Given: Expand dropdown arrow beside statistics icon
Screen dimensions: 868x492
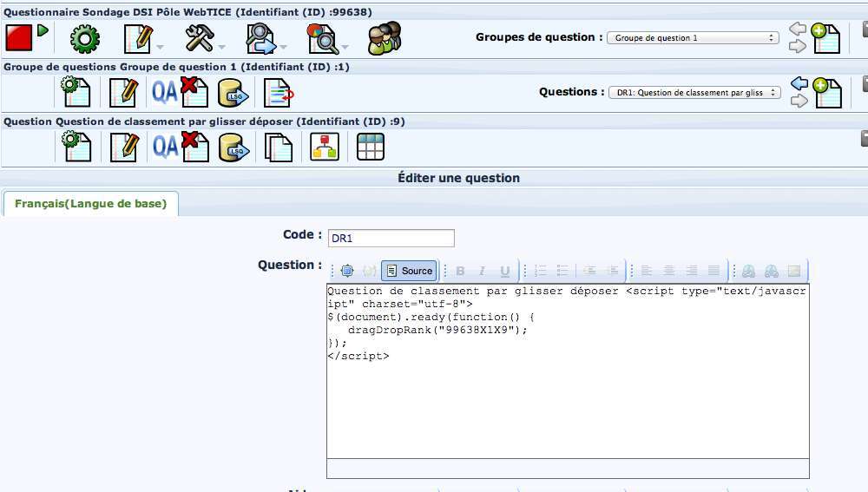Looking at the screenshot, I should 345,47.
